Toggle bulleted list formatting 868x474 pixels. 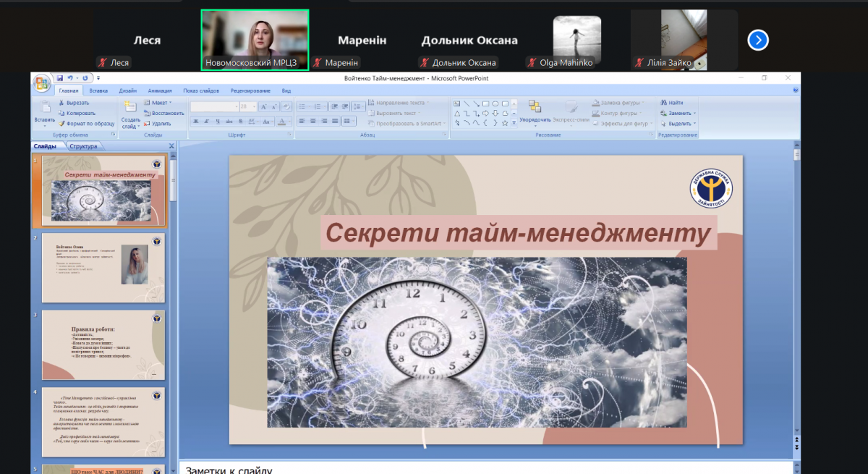click(x=303, y=106)
